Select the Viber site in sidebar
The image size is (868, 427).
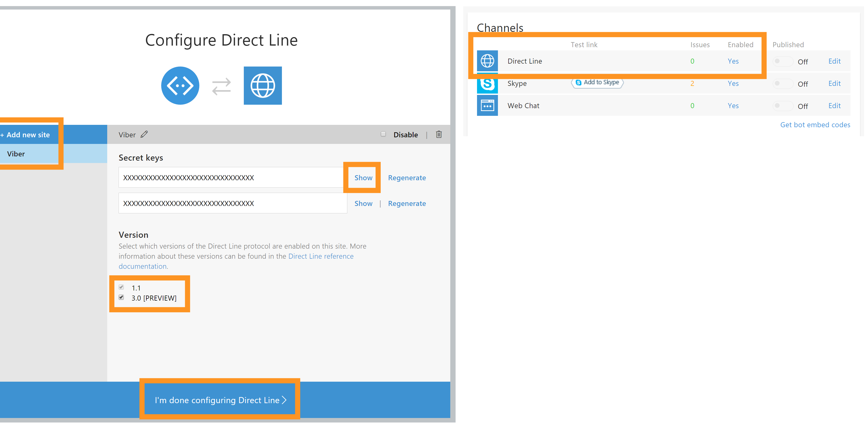click(x=16, y=154)
